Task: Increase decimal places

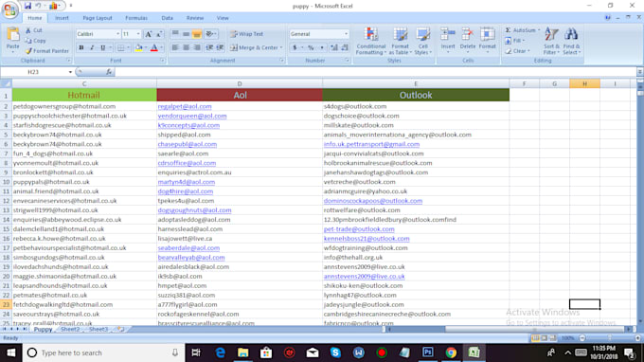Action: (x=334, y=47)
